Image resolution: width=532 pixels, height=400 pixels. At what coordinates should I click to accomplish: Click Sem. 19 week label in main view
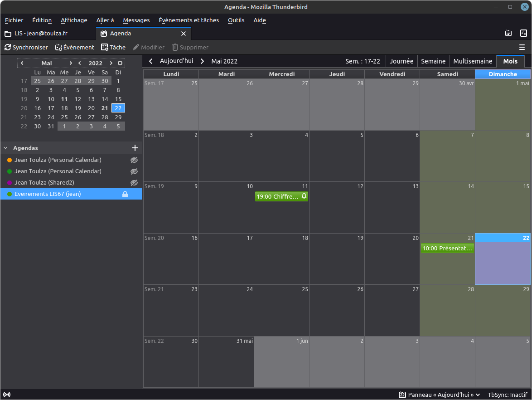coord(154,186)
